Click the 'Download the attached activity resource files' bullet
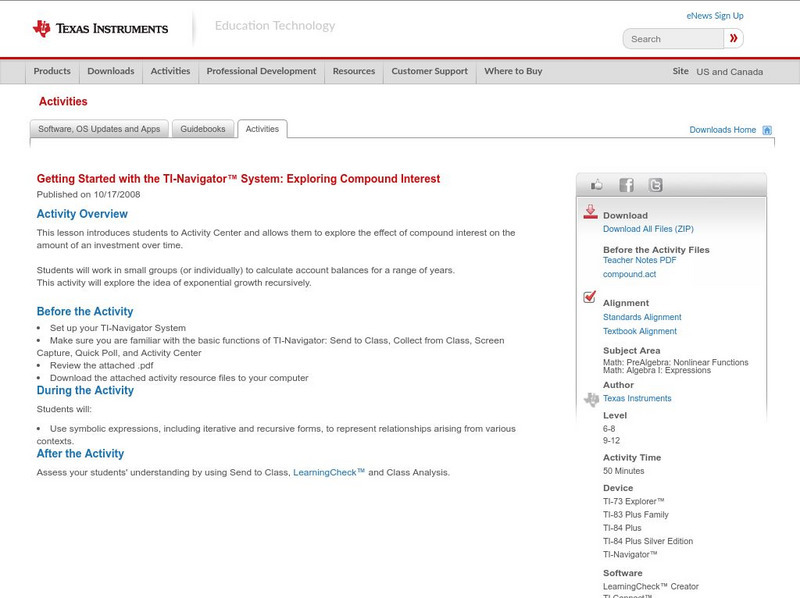800x598 pixels. tap(179, 378)
